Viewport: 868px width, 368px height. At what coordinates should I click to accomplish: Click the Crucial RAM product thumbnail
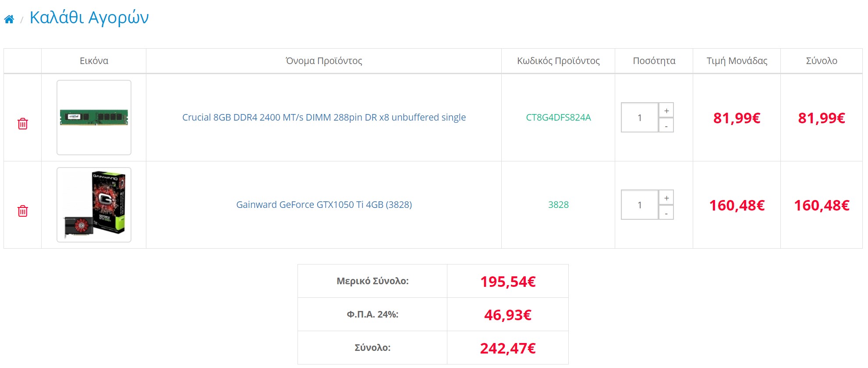tap(94, 118)
